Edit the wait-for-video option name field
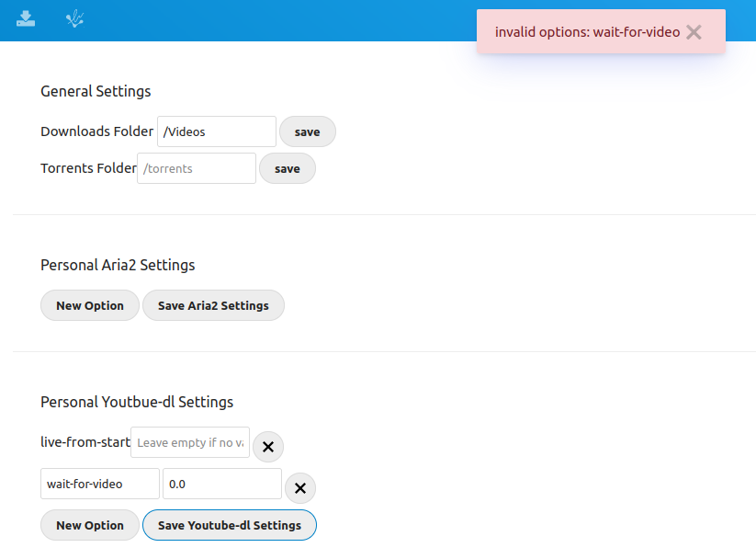 (x=100, y=484)
